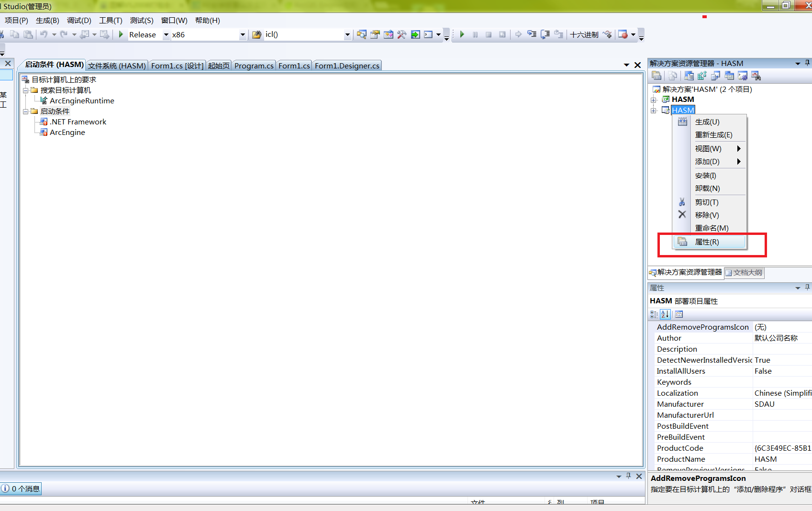Switch to the Form1.Designer.cs tab
812x511 pixels.
[x=347, y=66]
